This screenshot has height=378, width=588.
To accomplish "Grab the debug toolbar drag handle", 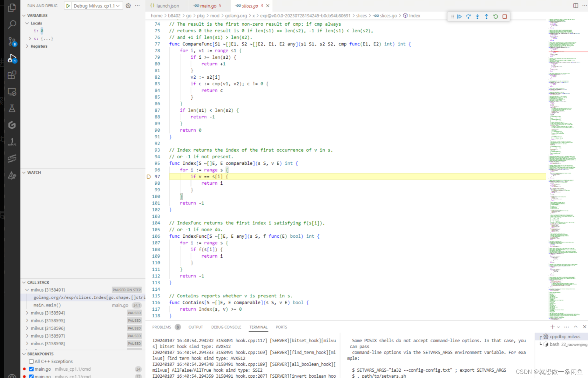I will tap(452, 17).
